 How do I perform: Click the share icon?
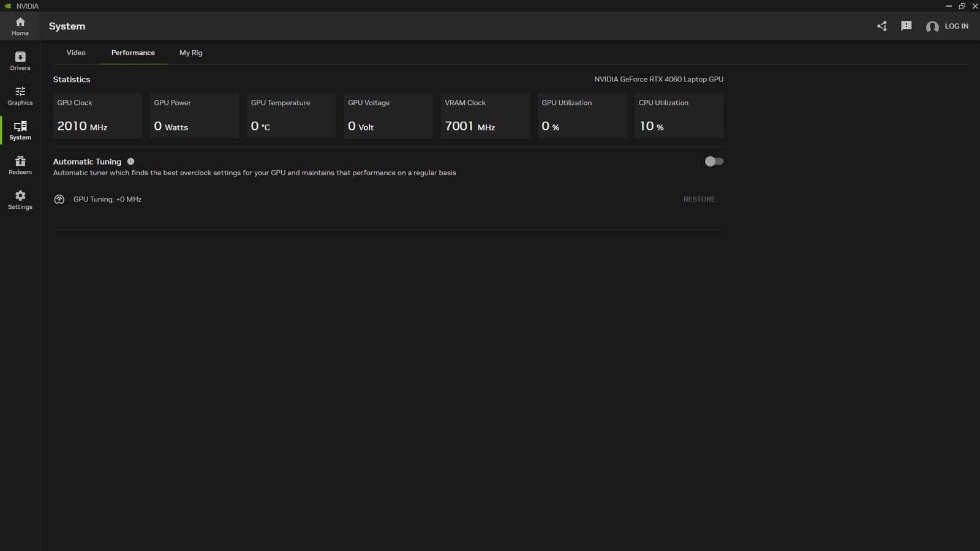point(881,26)
